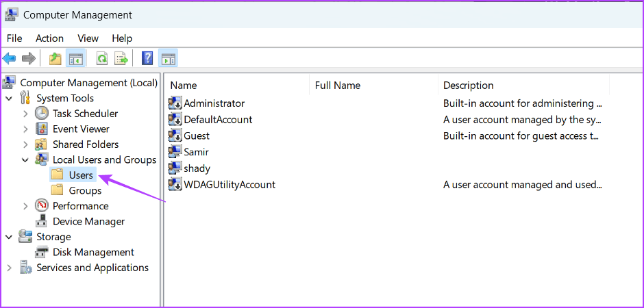644x308 pixels.
Task: Click the Description column header
Action: [x=468, y=86]
